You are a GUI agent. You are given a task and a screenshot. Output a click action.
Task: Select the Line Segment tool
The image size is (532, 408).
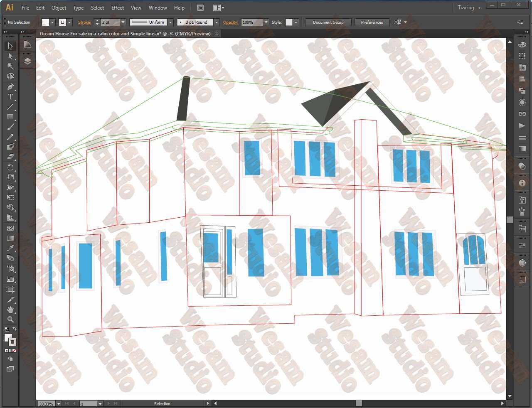(x=10, y=107)
